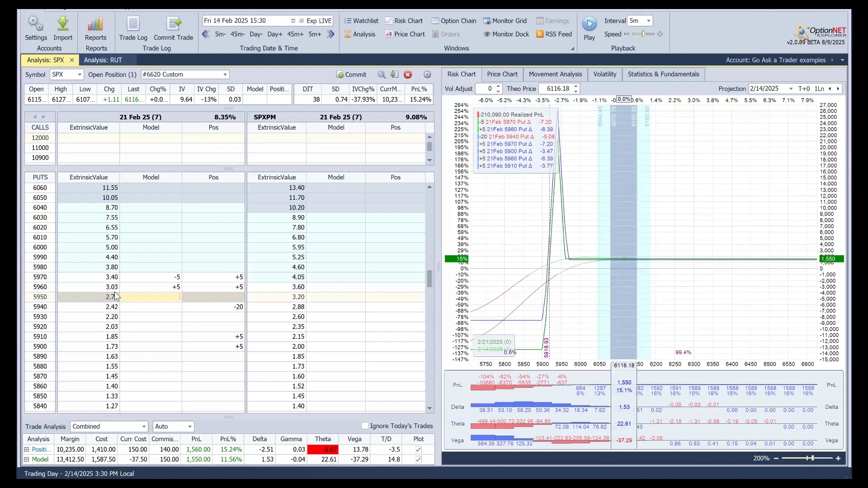
Task: Toggle Ignore Today's Trades checkbox
Action: click(364, 426)
